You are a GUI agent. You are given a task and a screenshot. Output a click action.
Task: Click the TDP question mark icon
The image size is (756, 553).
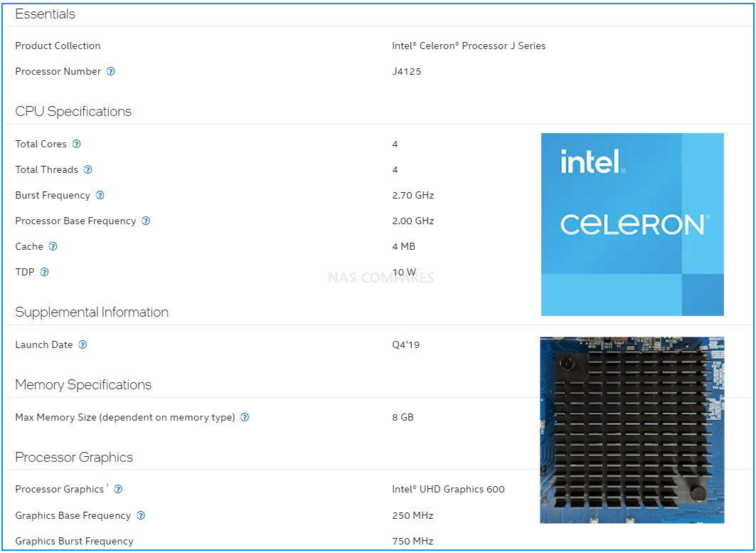point(44,272)
